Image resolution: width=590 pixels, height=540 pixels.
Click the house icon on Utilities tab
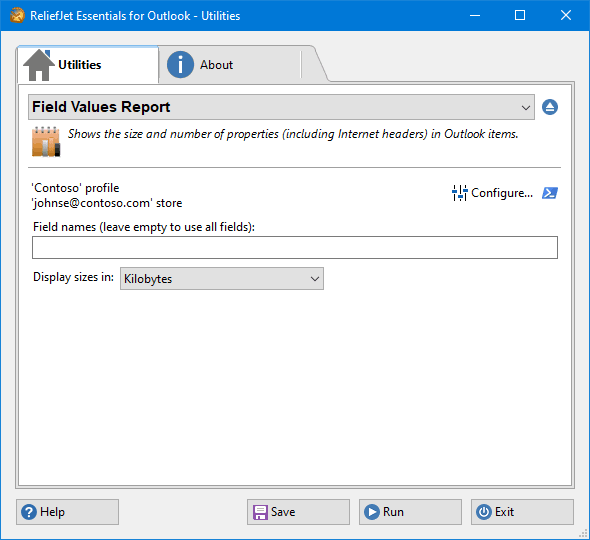39,65
